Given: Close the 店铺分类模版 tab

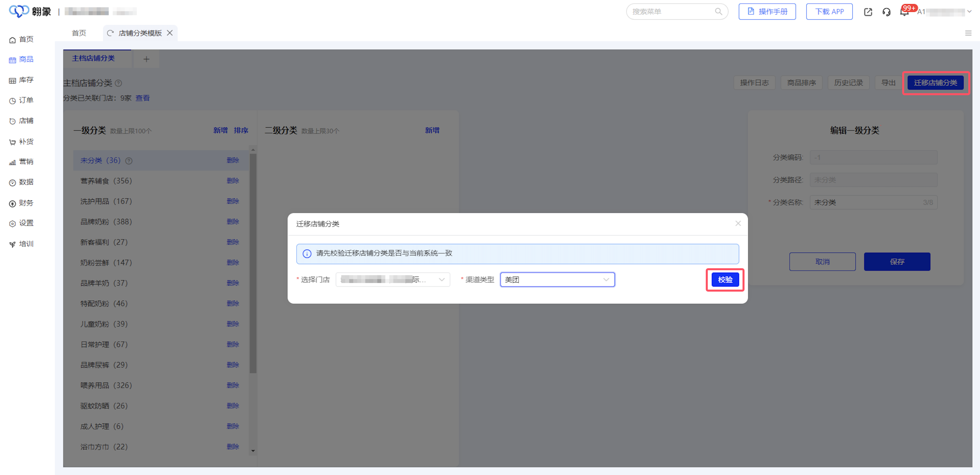Looking at the screenshot, I should point(170,33).
